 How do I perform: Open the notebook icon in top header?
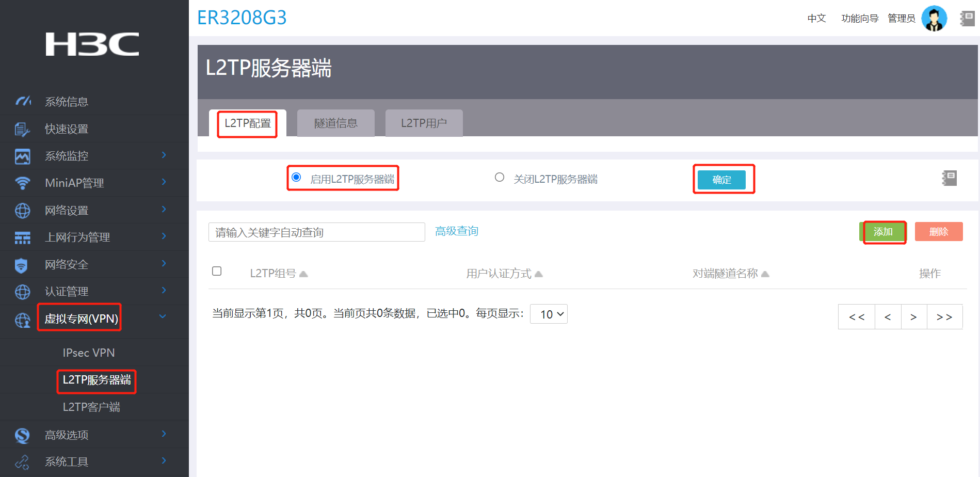click(967, 19)
